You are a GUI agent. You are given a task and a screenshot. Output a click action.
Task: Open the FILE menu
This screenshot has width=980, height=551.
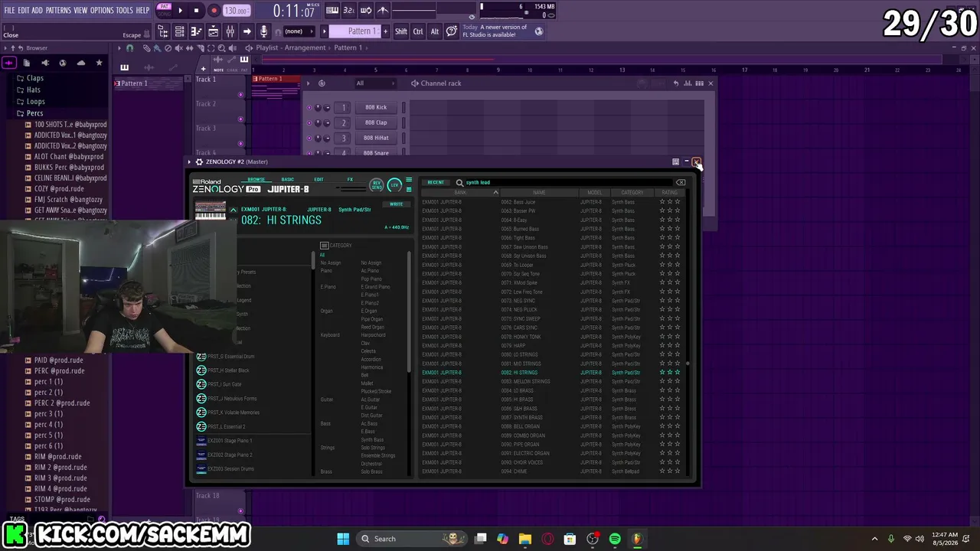pos(9,10)
